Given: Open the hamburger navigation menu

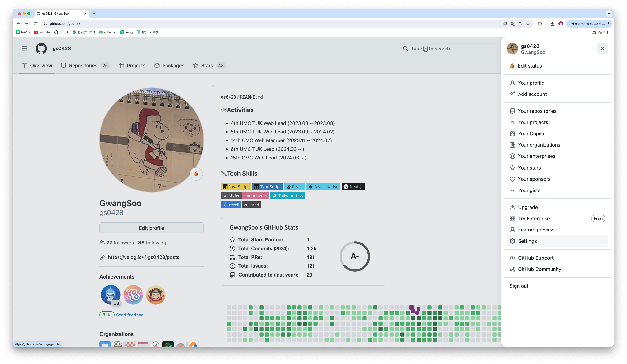Looking at the screenshot, I should (24, 49).
